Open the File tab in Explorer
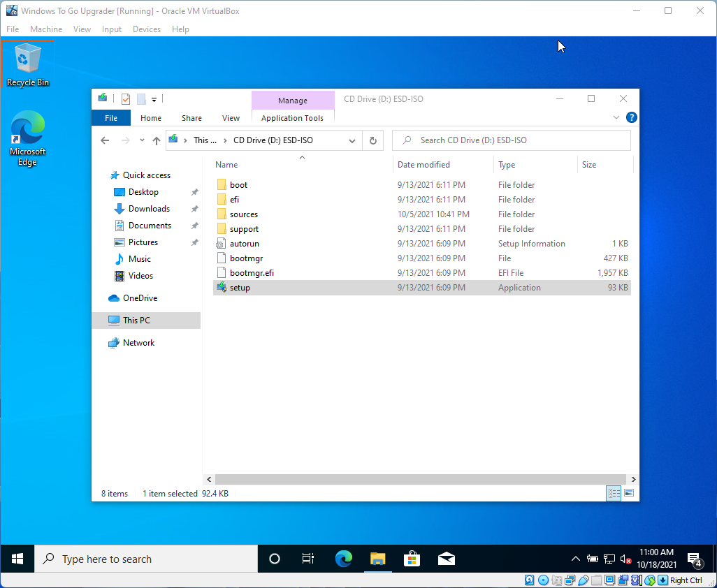The image size is (717, 588). [x=111, y=118]
